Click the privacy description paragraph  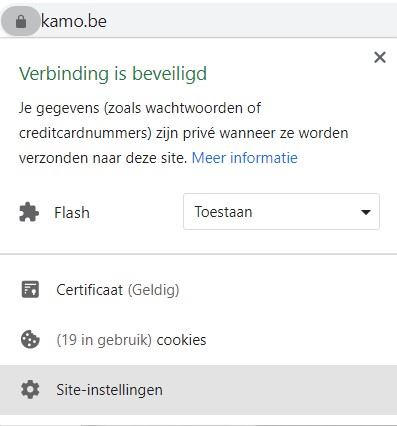183,133
